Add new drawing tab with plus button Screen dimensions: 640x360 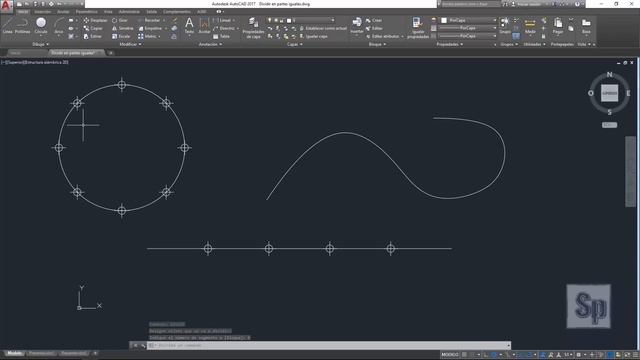pyautogui.click(x=110, y=53)
